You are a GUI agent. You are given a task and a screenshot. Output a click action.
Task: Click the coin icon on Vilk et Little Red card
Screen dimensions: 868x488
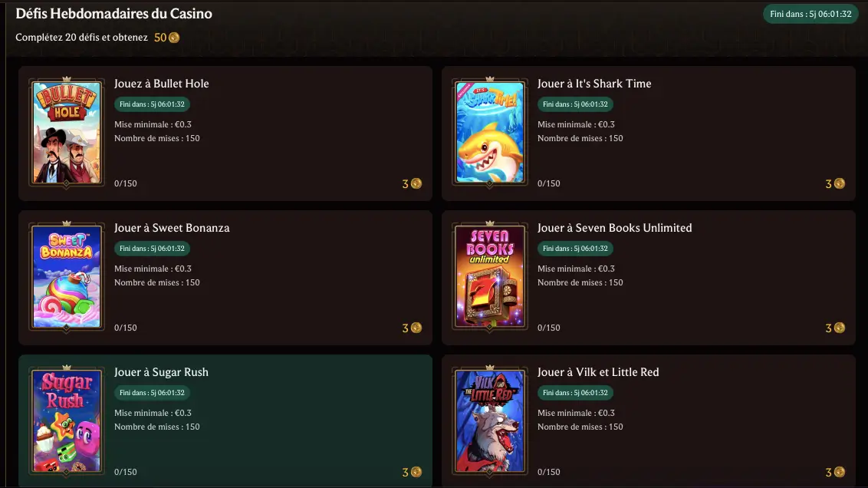[839, 472]
